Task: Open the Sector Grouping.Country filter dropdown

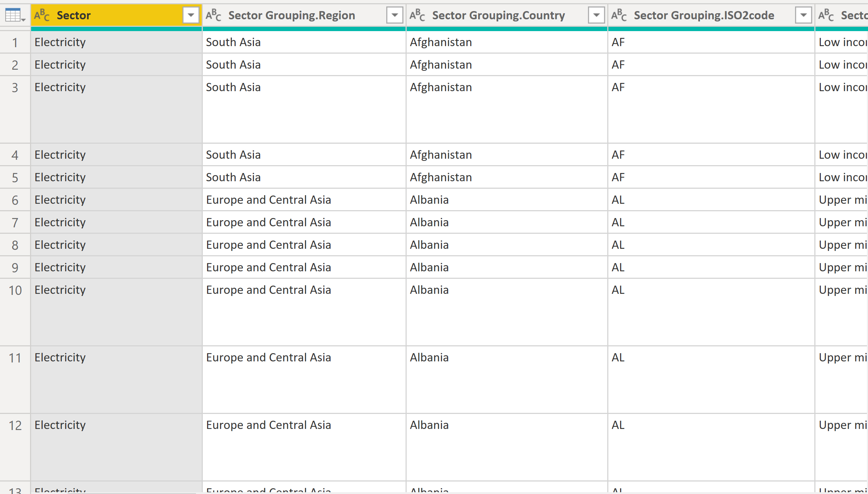Action: (x=597, y=15)
